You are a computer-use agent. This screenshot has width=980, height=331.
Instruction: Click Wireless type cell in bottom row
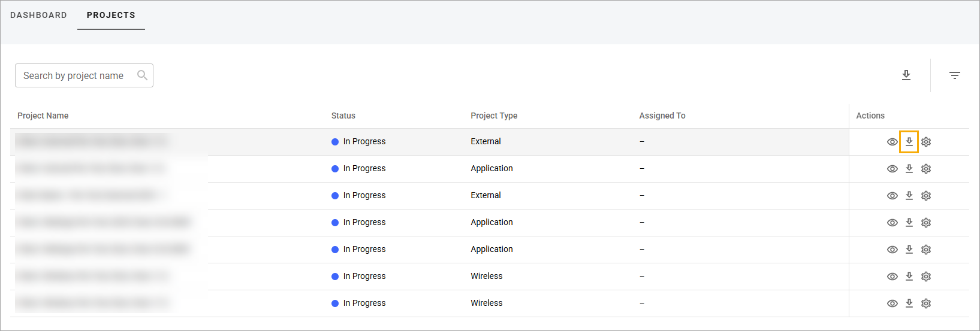[x=487, y=303]
